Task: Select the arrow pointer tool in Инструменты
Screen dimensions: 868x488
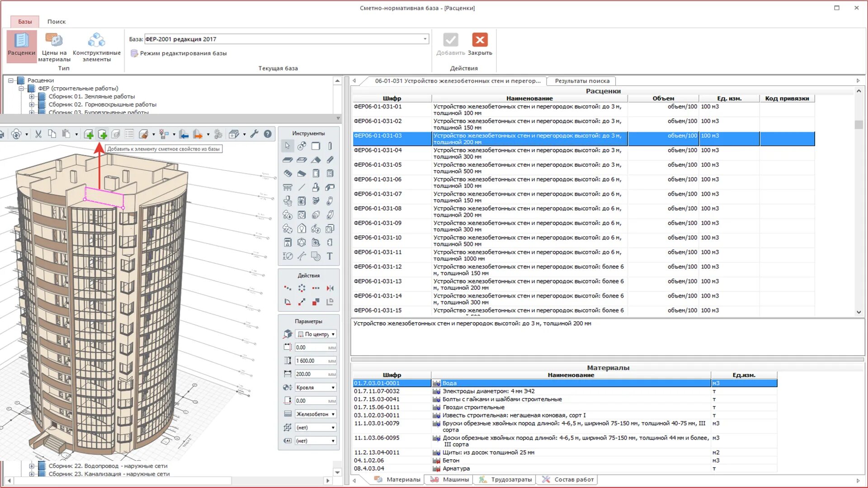Action: (288, 146)
